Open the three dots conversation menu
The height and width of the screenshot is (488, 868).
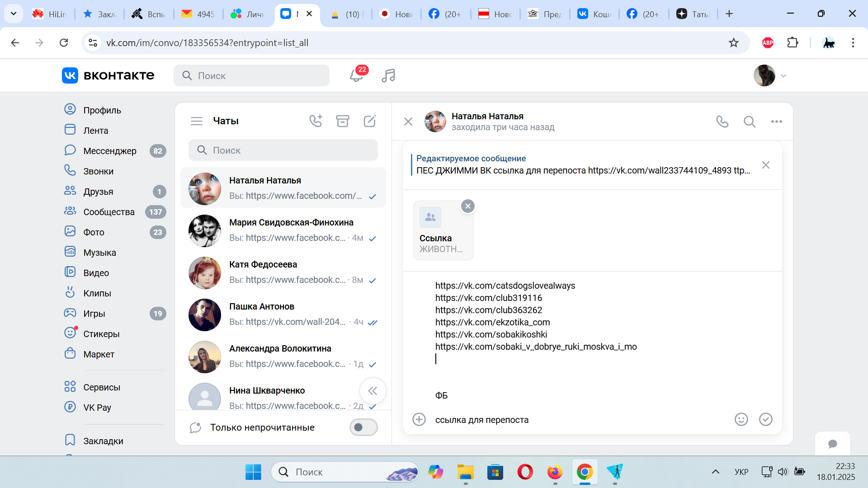tap(777, 122)
